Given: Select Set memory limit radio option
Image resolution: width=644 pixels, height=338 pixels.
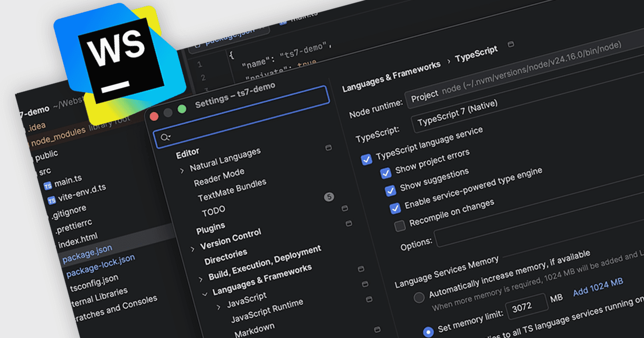Looking at the screenshot, I should (428, 332).
